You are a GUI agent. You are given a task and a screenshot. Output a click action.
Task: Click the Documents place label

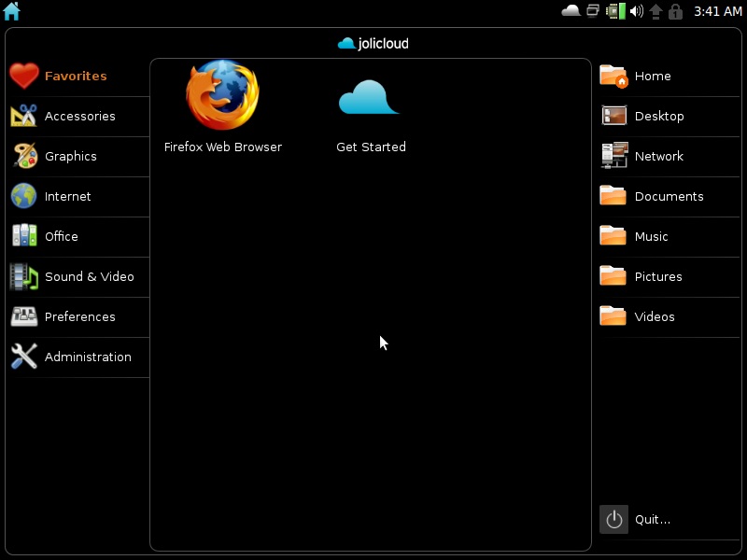point(669,196)
